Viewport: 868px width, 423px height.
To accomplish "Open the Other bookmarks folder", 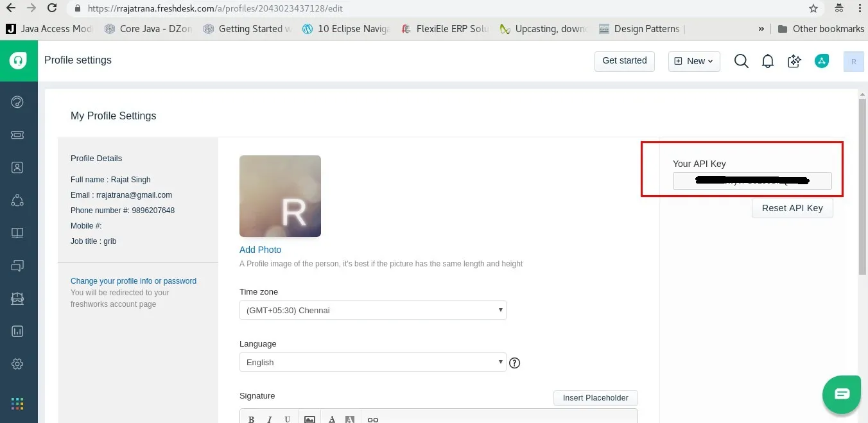I will tap(820, 29).
